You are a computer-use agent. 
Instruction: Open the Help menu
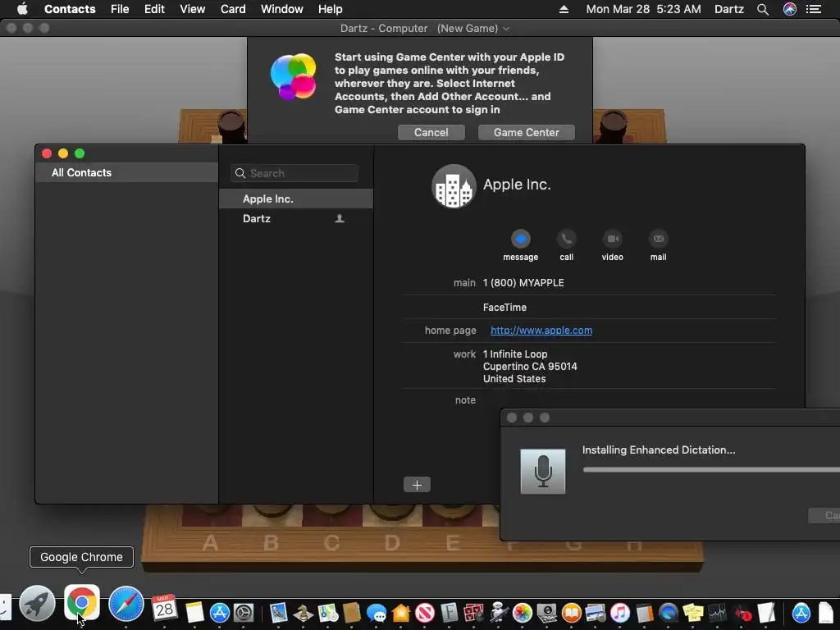pyautogui.click(x=330, y=9)
